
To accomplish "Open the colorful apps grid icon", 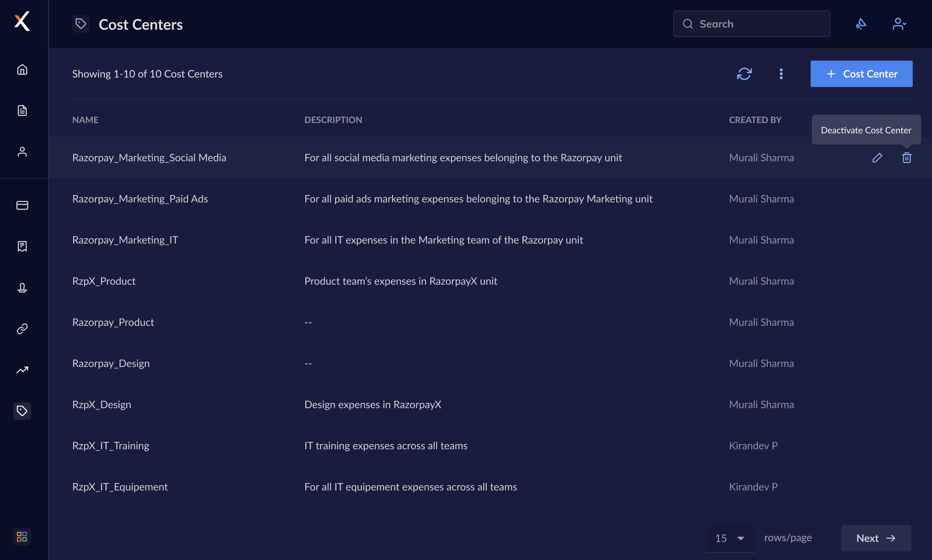I will [22, 537].
